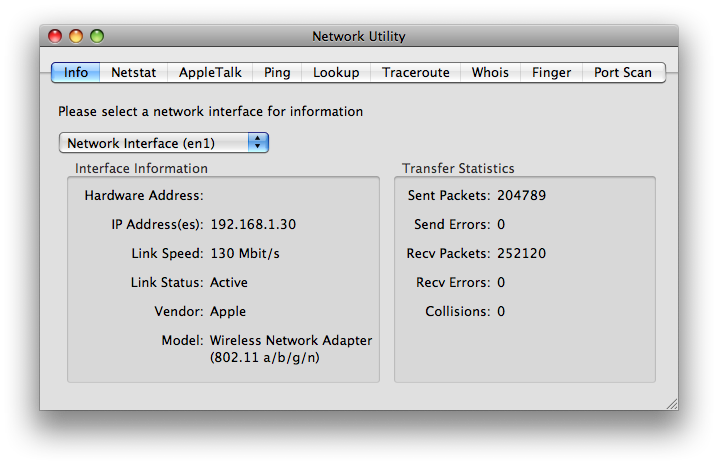Click the IP address 192.168.1.30

(253, 224)
